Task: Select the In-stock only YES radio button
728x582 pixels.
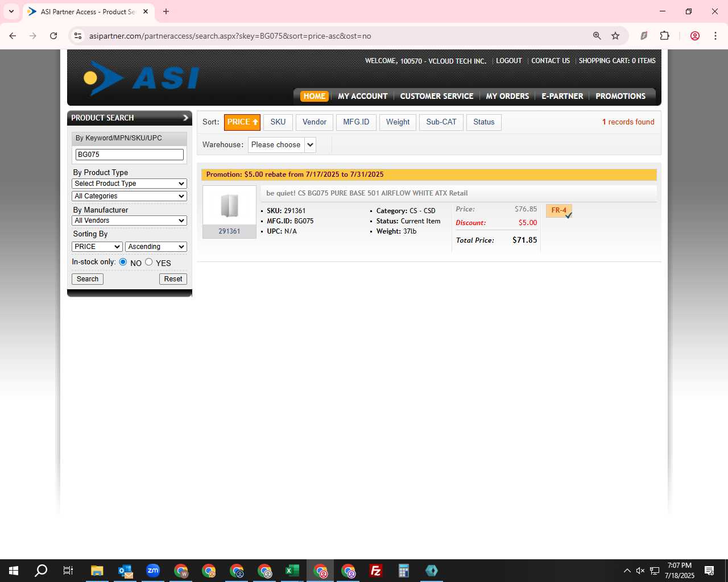Action: pos(149,262)
